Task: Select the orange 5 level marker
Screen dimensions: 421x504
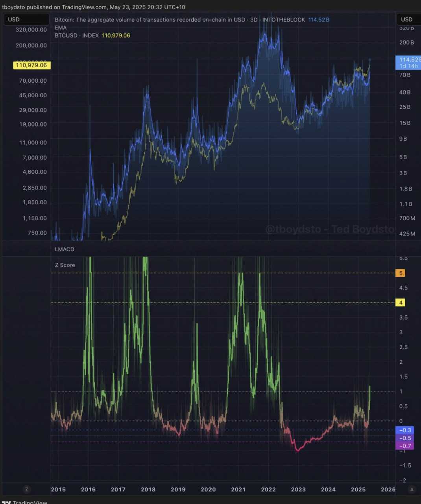Action: coord(401,273)
